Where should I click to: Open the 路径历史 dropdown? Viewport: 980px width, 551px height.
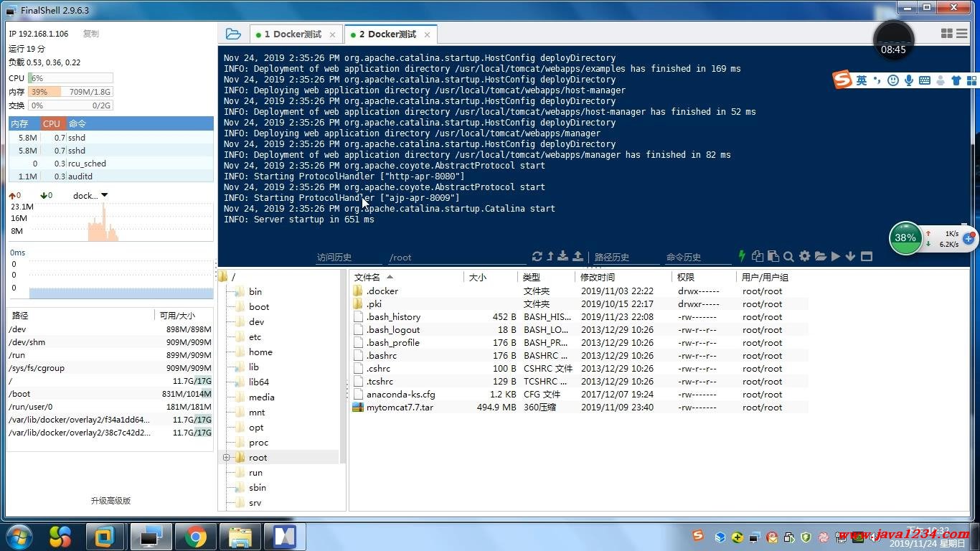click(626, 257)
